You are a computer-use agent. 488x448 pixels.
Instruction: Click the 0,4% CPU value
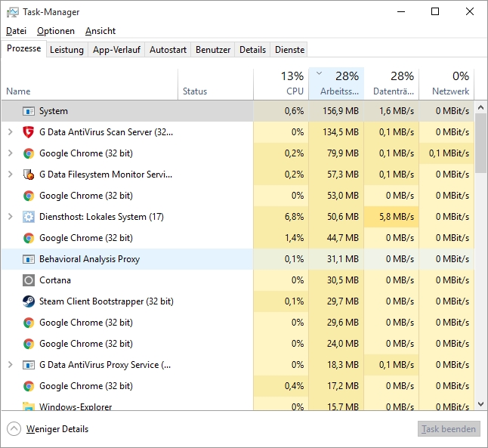[x=294, y=386]
